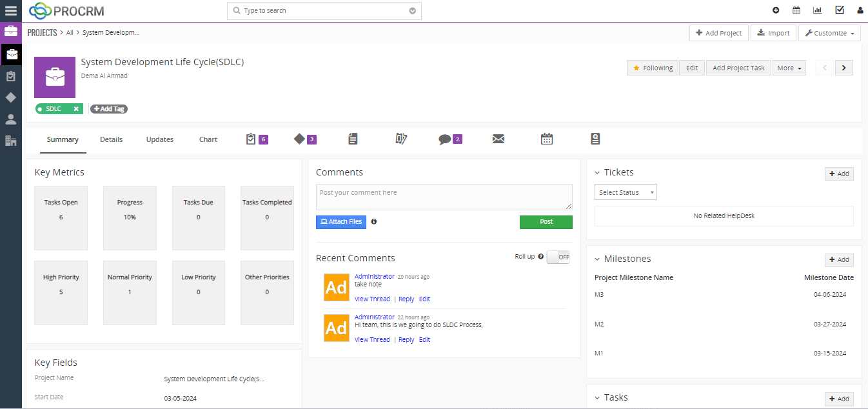Open the calendar icon in top bar
This screenshot has height=409, width=868.
point(796,10)
